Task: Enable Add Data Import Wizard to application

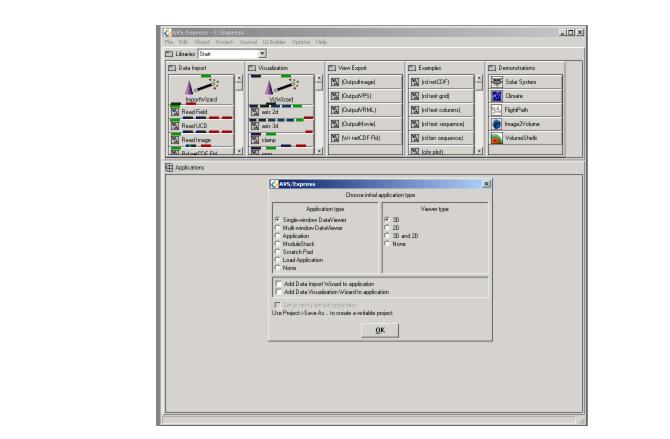Action: pos(276,285)
